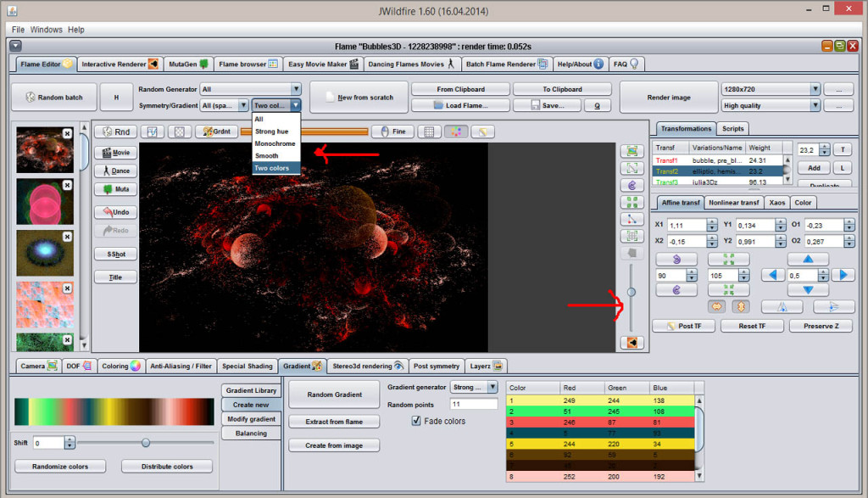The width and height of the screenshot is (868, 498).
Task: Click the Render image button
Action: 669,98
